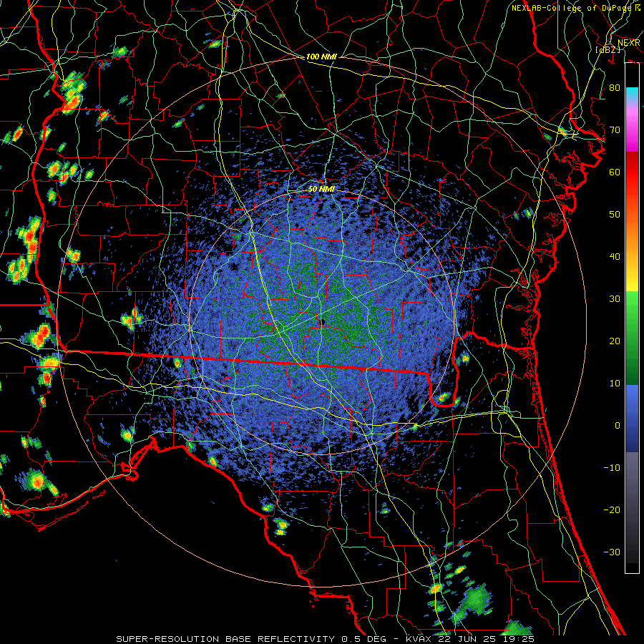Click the dark green segment of the color bar
Screen dimensions: 644x644
click(x=632, y=366)
